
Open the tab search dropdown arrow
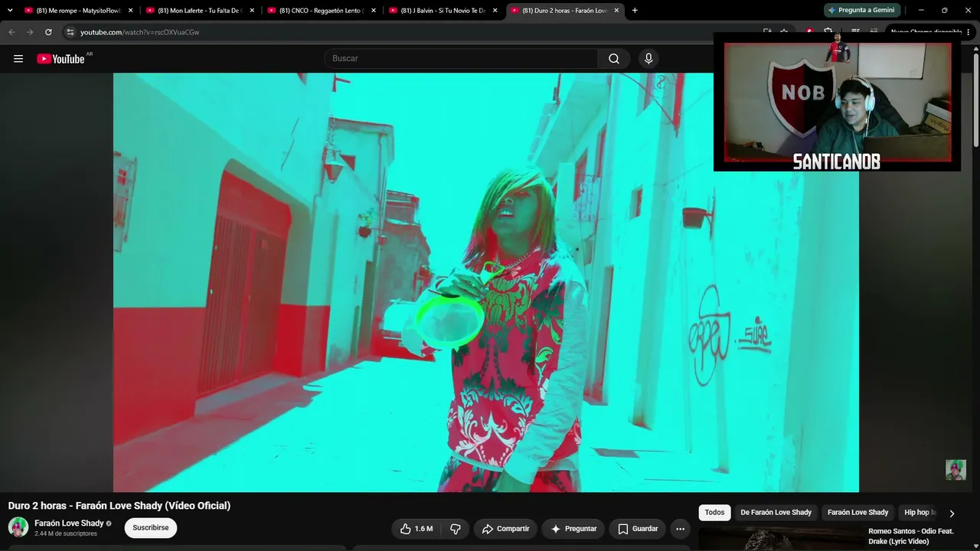pos(10,11)
